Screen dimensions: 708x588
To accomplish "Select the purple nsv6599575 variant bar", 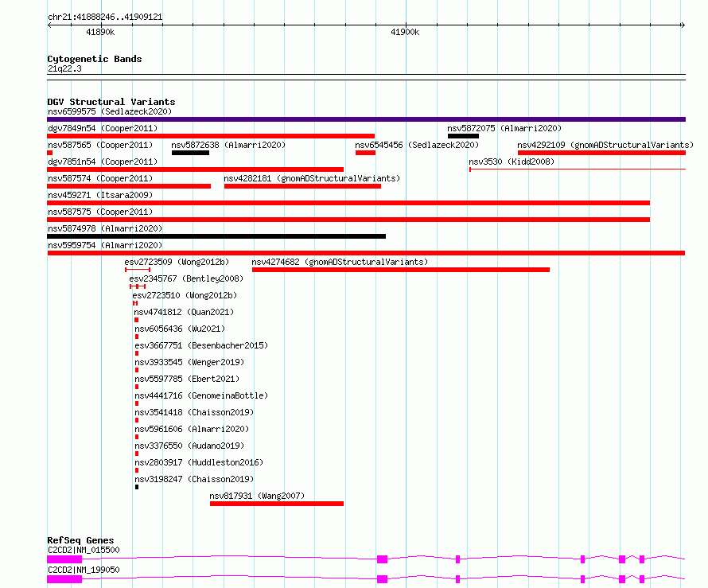I will coord(366,119).
